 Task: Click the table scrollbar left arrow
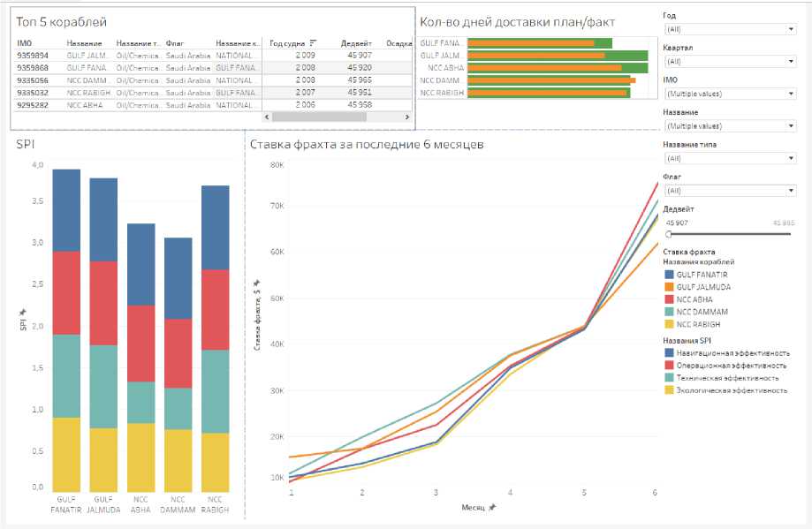(x=267, y=117)
